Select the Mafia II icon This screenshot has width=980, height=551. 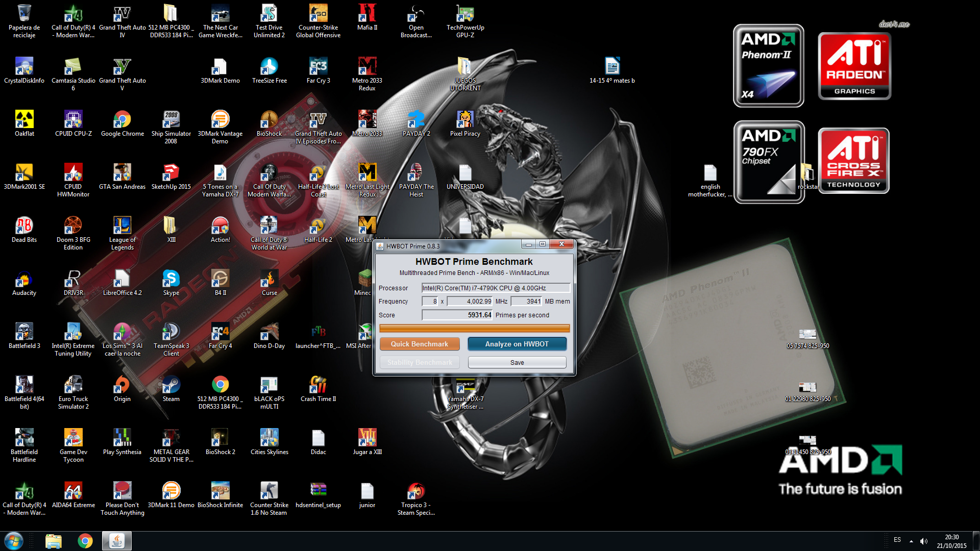pyautogui.click(x=367, y=17)
